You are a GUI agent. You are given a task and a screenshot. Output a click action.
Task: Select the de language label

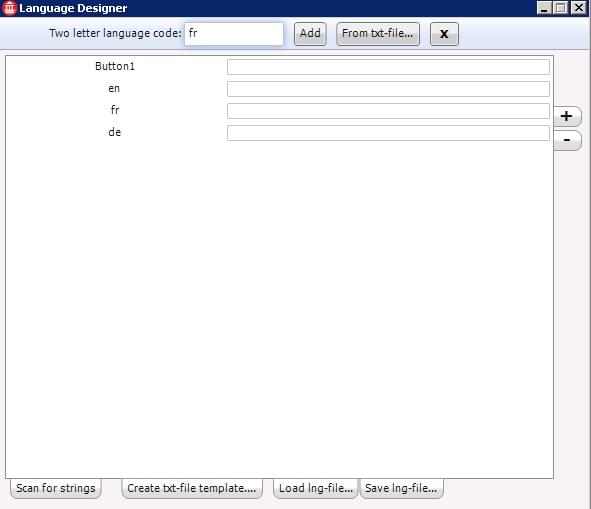pyautogui.click(x=115, y=132)
